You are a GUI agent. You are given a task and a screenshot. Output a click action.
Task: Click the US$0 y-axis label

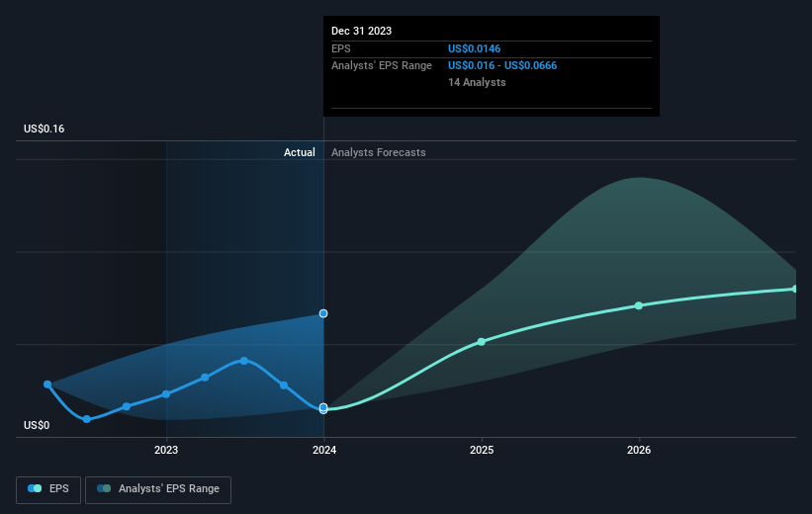tap(37, 425)
